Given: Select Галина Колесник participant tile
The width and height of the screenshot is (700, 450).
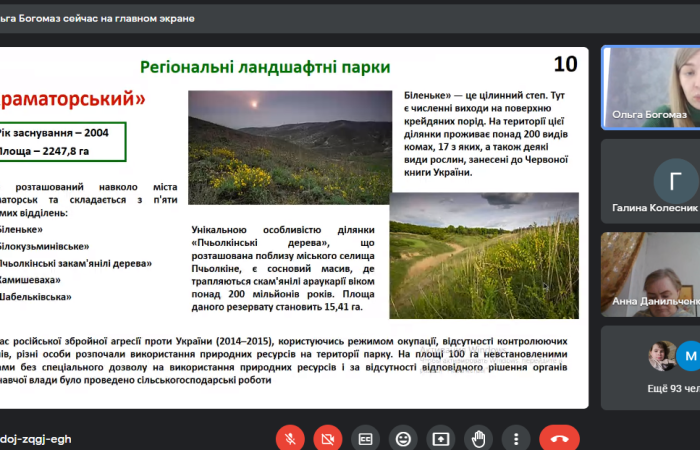Looking at the screenshot, I should (x=650, y=181).
